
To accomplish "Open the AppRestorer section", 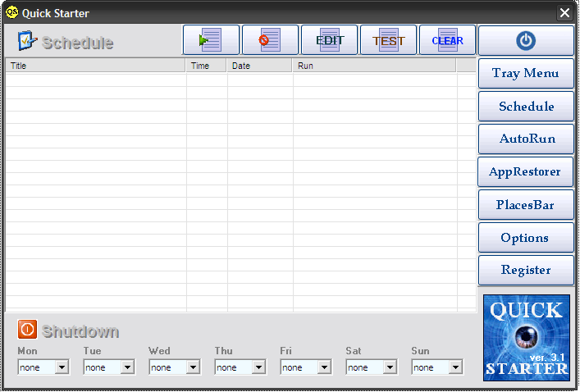I will click(526, 172).
